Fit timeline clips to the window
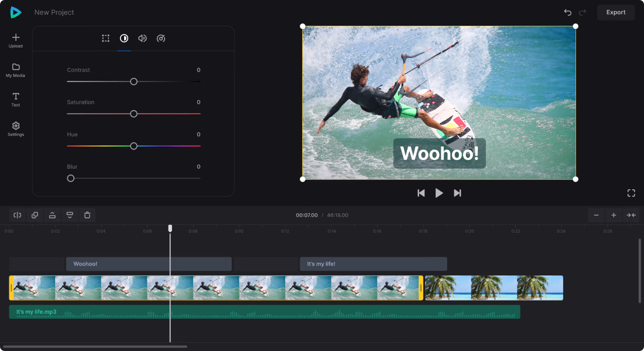The height and width of the screenshot is (351, 644). pyautogui.click(x=632, y=215)
